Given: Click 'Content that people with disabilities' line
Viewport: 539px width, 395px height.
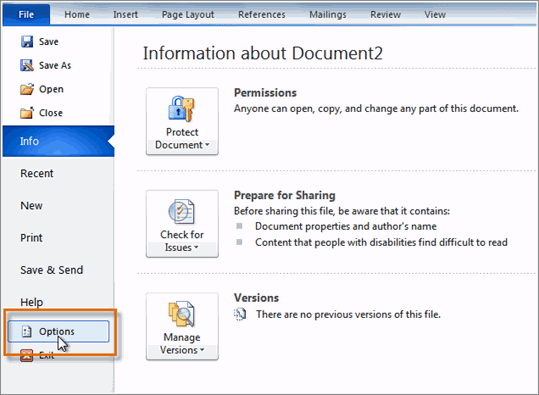Looking at the screenshot, I should click(x=381, y=242).
